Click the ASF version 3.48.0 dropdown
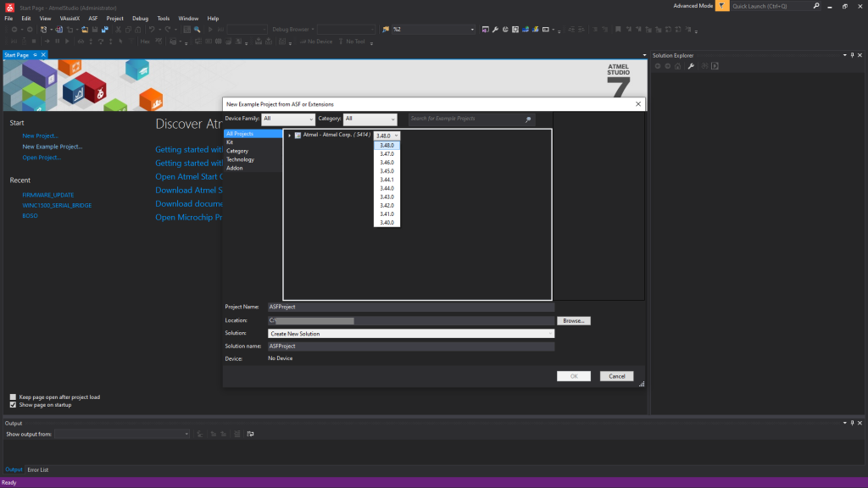This screenshot has width=868, height=488. click(x=387, y=136)
